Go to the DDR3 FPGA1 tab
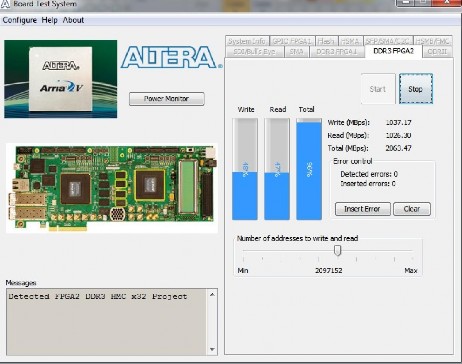The image size is (462, 364). coord(336,52)
